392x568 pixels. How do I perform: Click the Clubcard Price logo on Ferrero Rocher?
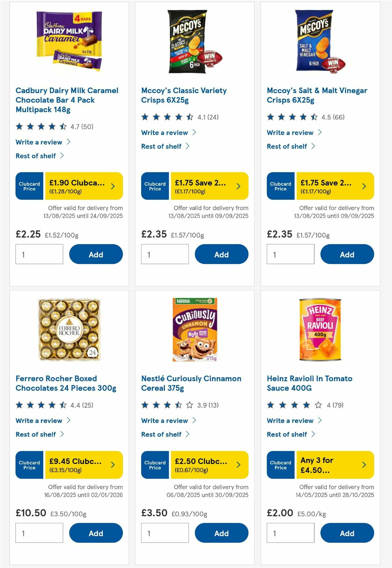(x=29, y=465)
